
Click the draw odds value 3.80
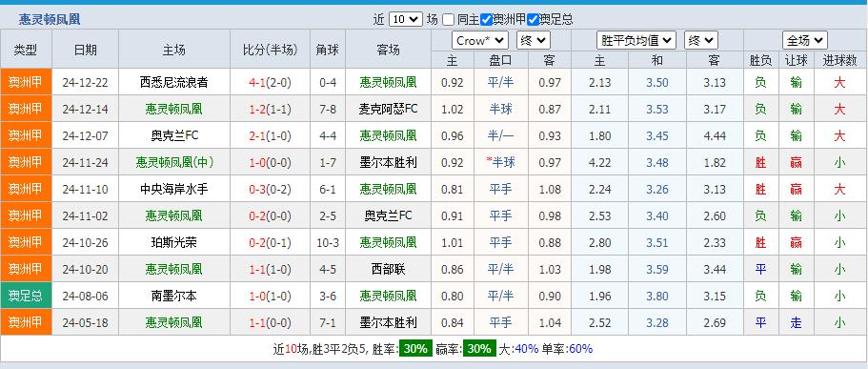[x=657, y=296]
